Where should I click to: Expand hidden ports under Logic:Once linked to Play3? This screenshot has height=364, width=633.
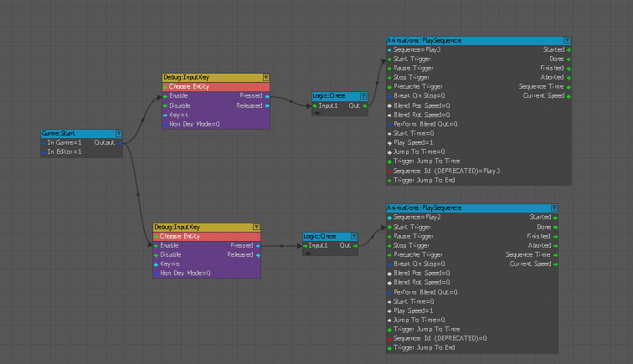click(317, 114)
